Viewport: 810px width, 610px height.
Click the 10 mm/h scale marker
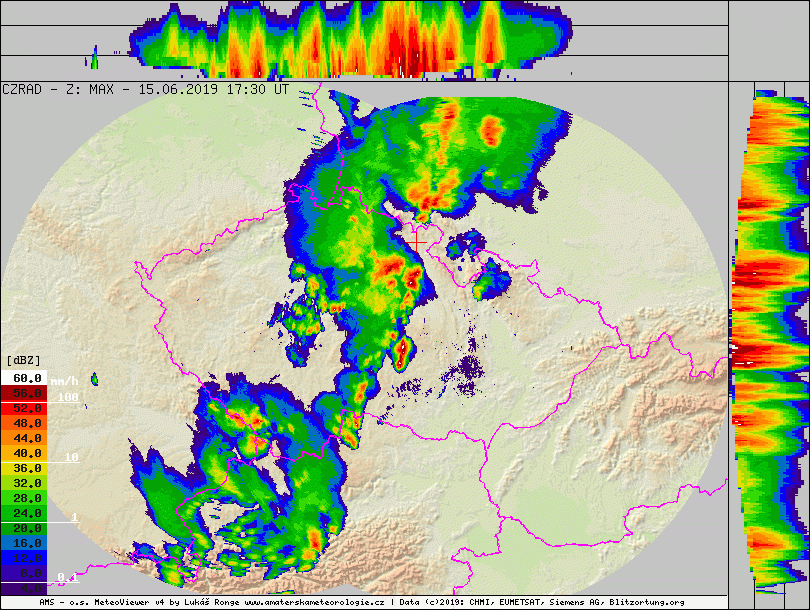[71, 457]
